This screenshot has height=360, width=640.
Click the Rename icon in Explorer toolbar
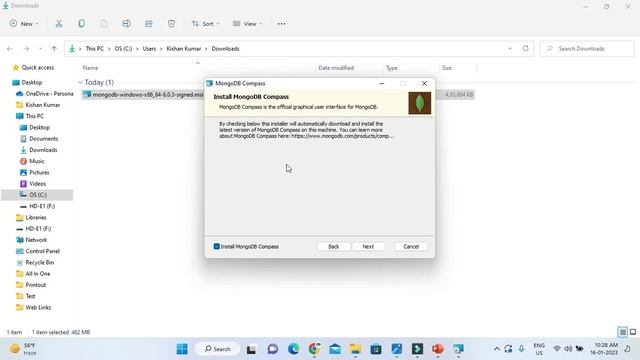[x=127, y=24]
